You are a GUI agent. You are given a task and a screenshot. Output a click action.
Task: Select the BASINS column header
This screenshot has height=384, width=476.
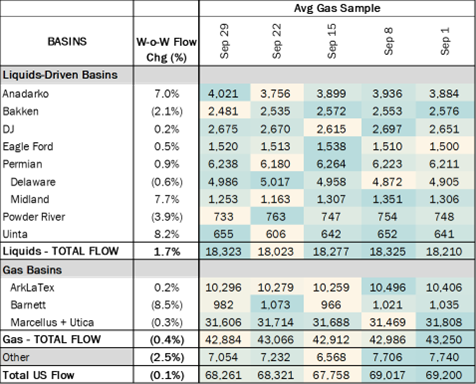pos(67,41)
